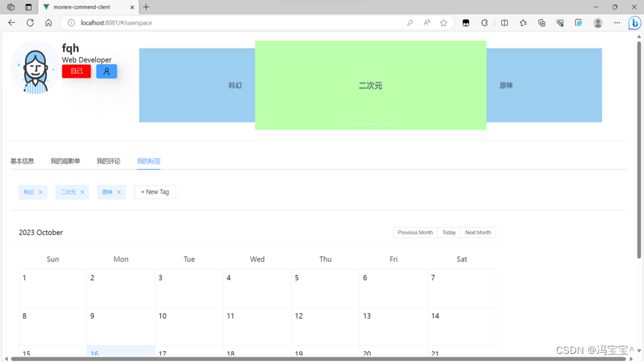
Task: Open the Bing Copilot sidebar
Action: 635,23
